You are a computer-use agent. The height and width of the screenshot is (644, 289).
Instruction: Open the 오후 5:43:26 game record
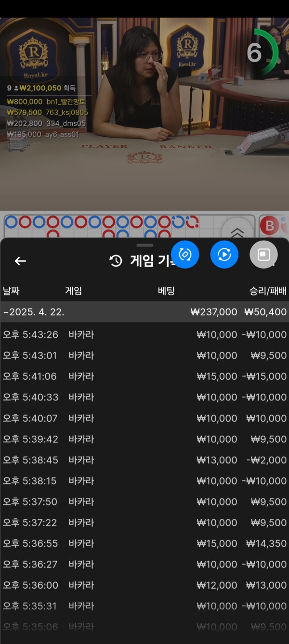(144, 335)
